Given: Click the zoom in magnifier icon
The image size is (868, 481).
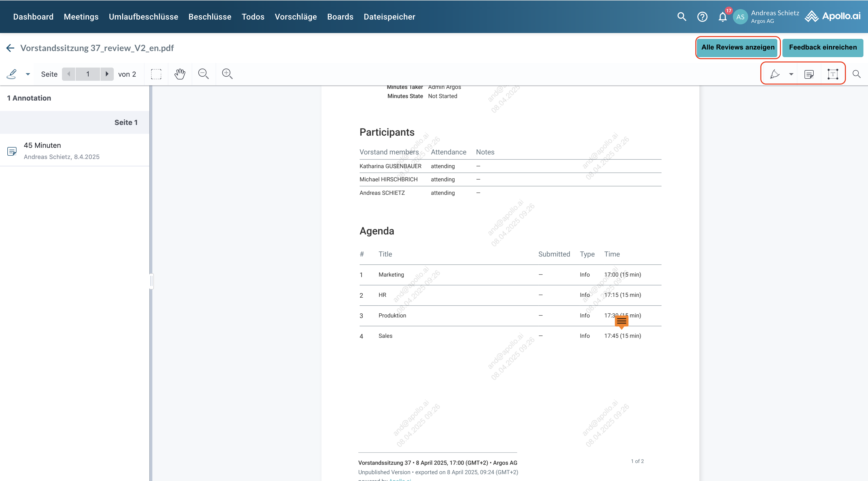Looking at the screenshot, I should tap(227, 74).
